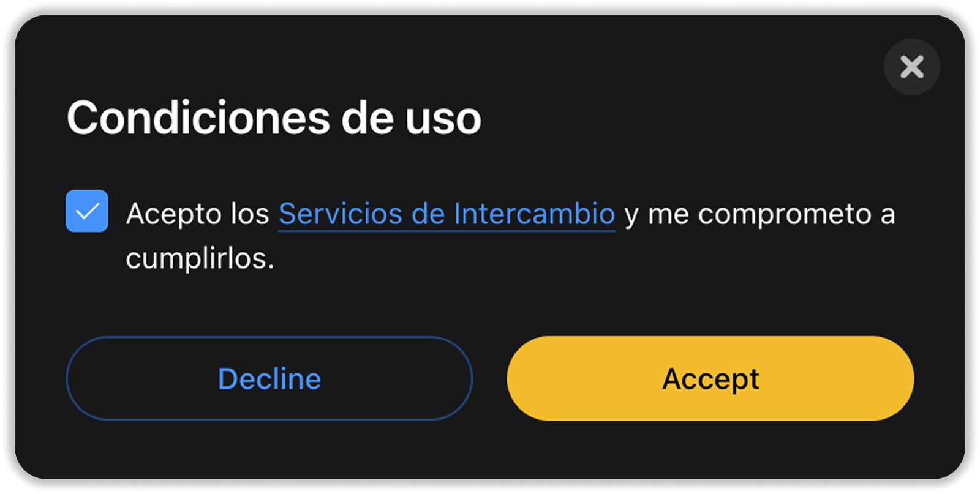The width and height of the screenshot is (980, 494).
Task: Open the Servicios de Intercambio link
Action: coord(447,214)
